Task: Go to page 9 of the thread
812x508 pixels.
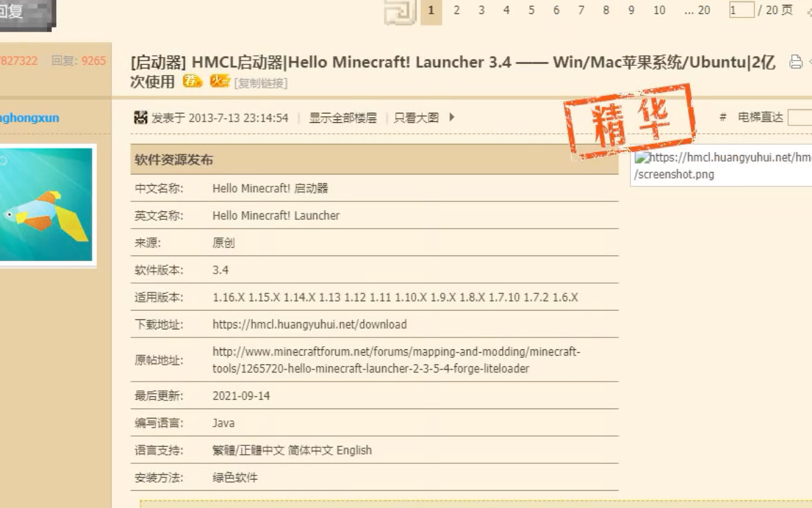Action: 631,11
